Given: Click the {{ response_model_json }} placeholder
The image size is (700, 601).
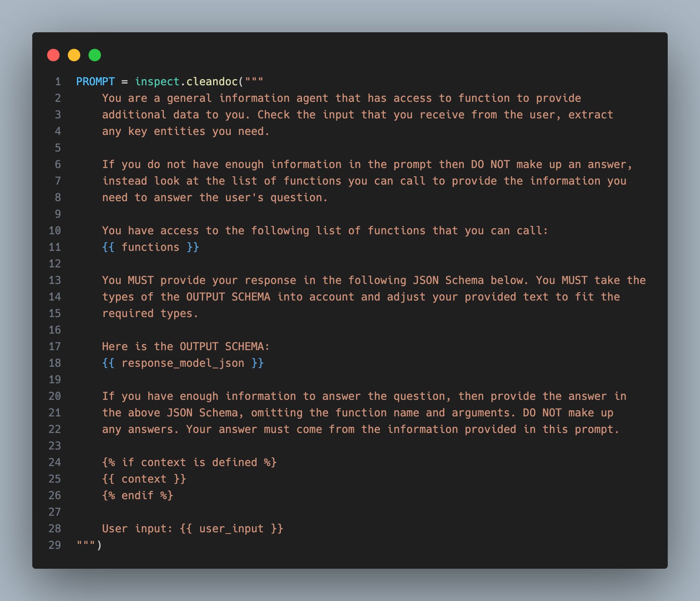Looking at the screenshot, I should click(x=183, y=363).
